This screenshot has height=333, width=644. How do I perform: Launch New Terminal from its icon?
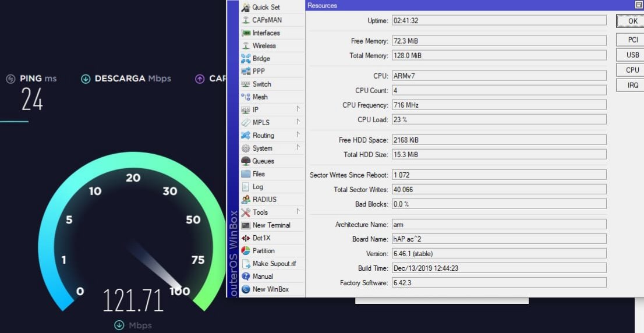pos(246,225)
